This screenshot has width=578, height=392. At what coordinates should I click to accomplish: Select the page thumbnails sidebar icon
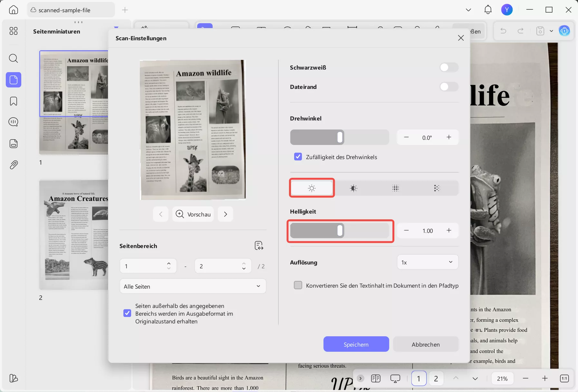pyautogui.click(x=14, y=80)
